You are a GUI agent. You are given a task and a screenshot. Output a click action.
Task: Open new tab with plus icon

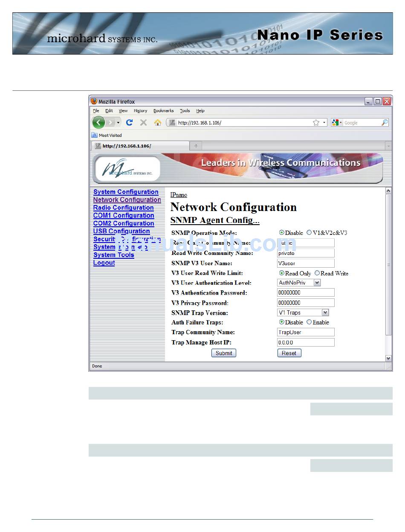coord(196,146)
